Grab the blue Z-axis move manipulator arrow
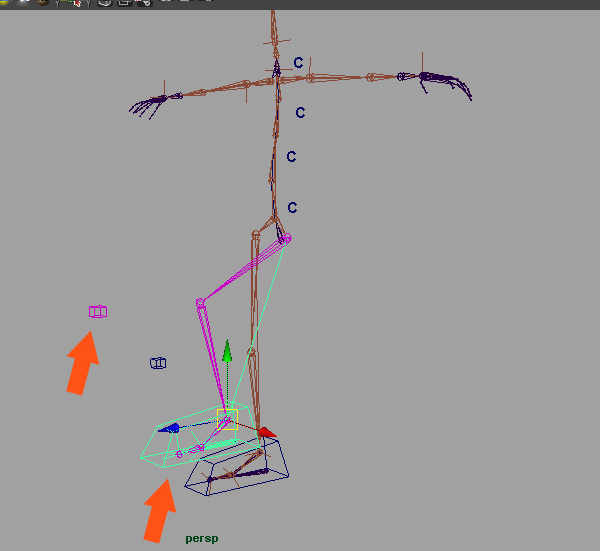Image resolution: width=600 pixels, height=551 pixels. click(x=169, y=428)
